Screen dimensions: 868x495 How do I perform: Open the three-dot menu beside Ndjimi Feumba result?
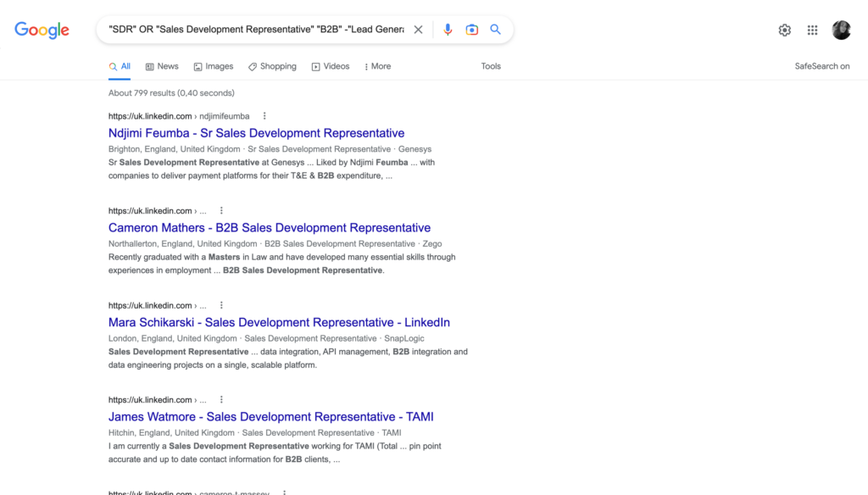tap(264, 115)
